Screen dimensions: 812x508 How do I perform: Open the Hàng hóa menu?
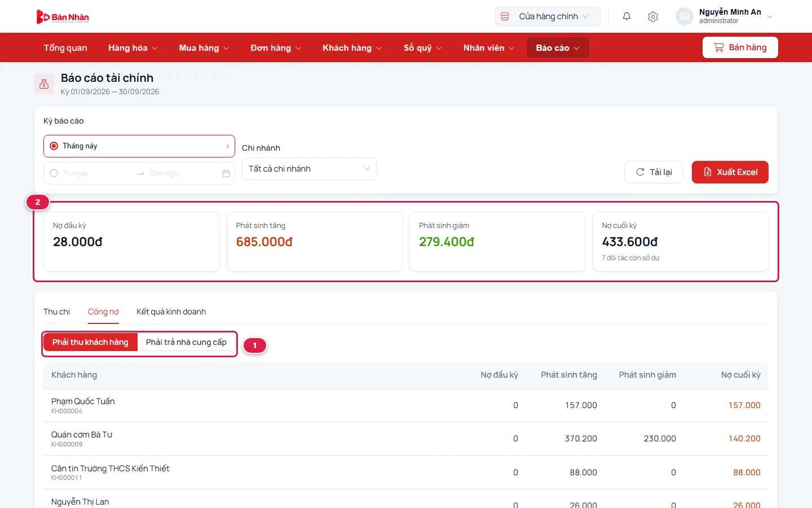[x=133, y=48]
